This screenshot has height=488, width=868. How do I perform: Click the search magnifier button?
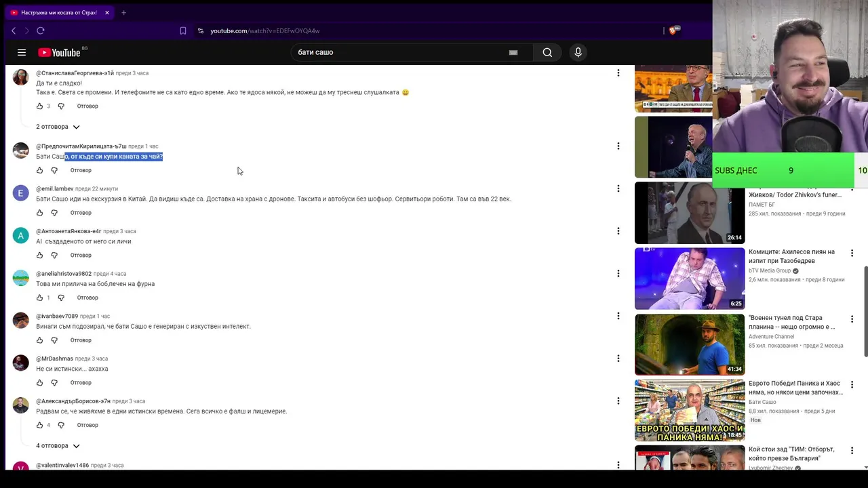547,52
